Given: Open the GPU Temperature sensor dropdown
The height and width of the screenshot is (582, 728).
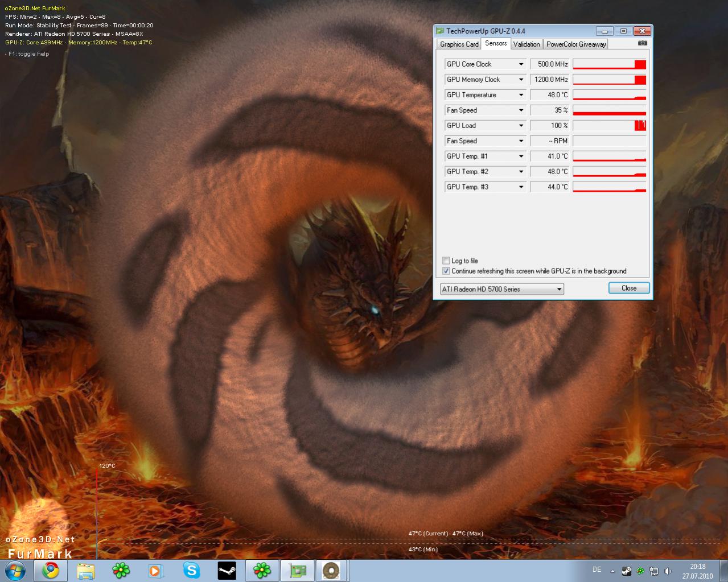Looking at the screenshot, I should click(521, 95).
